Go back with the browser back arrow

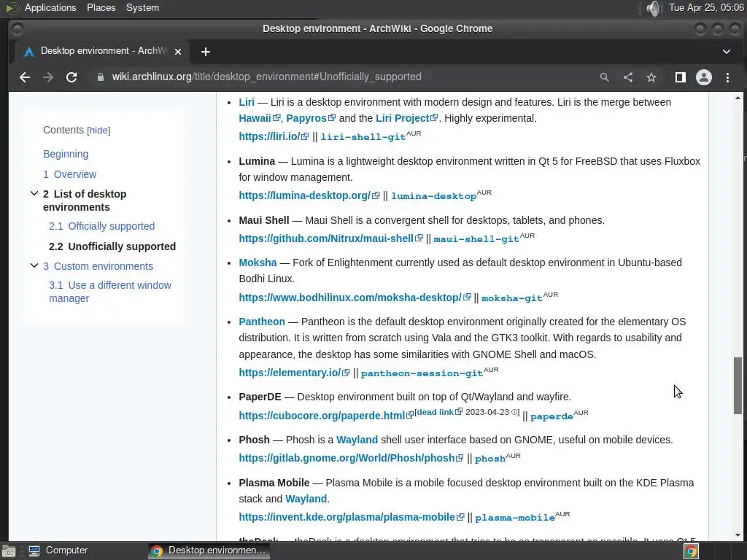click(25, 77)
